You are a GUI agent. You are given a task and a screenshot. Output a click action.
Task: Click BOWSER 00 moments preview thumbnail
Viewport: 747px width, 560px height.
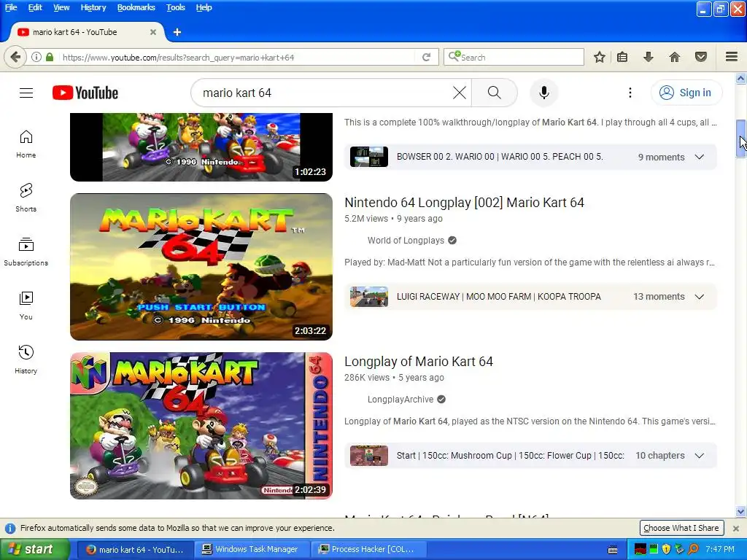368,157
